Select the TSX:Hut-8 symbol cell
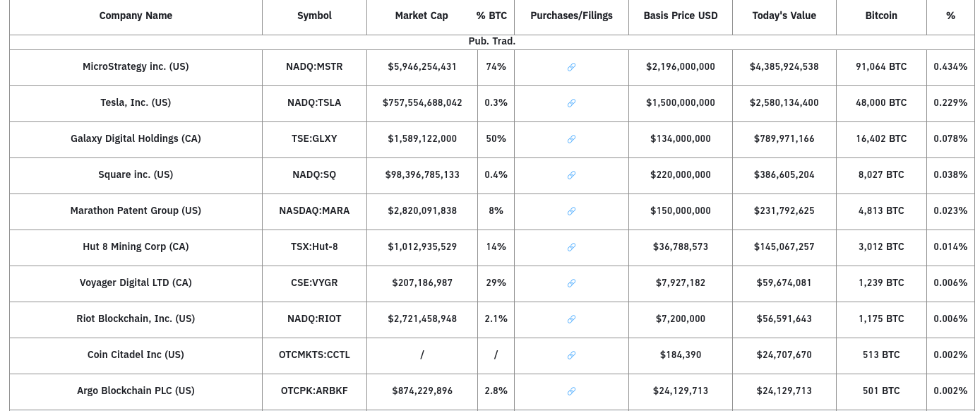The width and height of the screenshot is (980, 411). coord(314,247)
